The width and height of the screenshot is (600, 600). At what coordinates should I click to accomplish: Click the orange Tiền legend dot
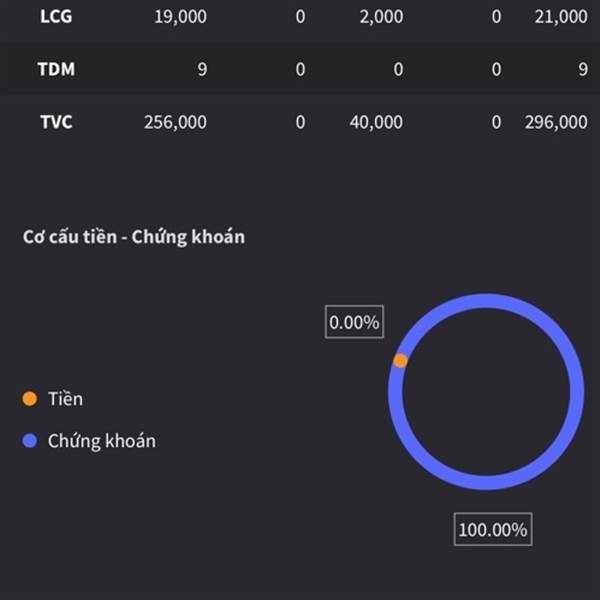pos(29,398)
